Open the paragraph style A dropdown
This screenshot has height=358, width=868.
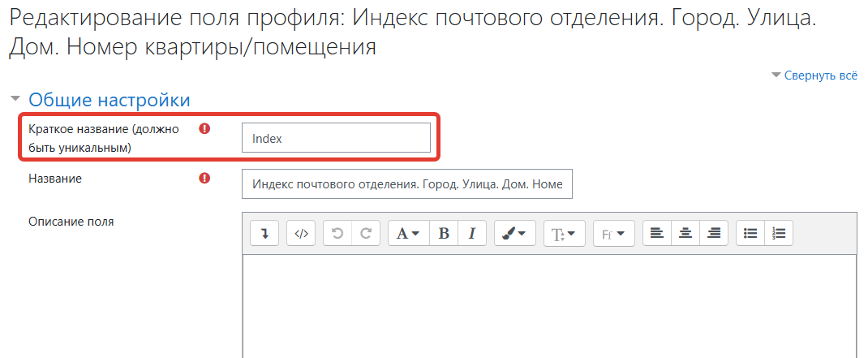click(x=409, y=233)
